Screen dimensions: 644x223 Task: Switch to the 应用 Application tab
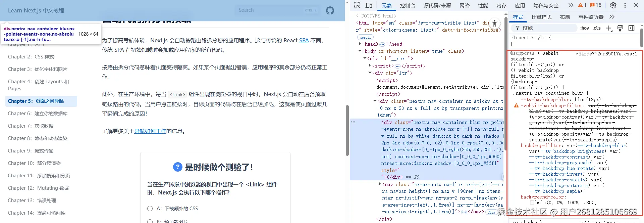click(x=520, y=5)
